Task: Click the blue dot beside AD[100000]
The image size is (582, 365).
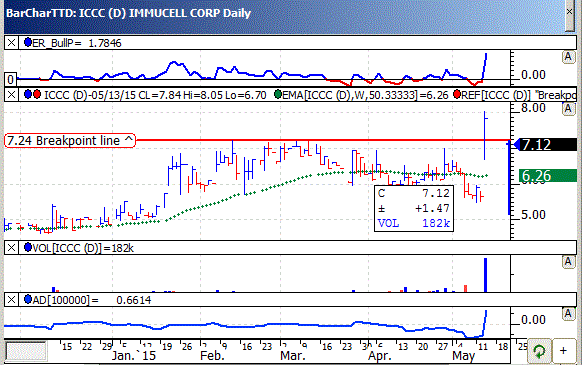Action: 28,299
